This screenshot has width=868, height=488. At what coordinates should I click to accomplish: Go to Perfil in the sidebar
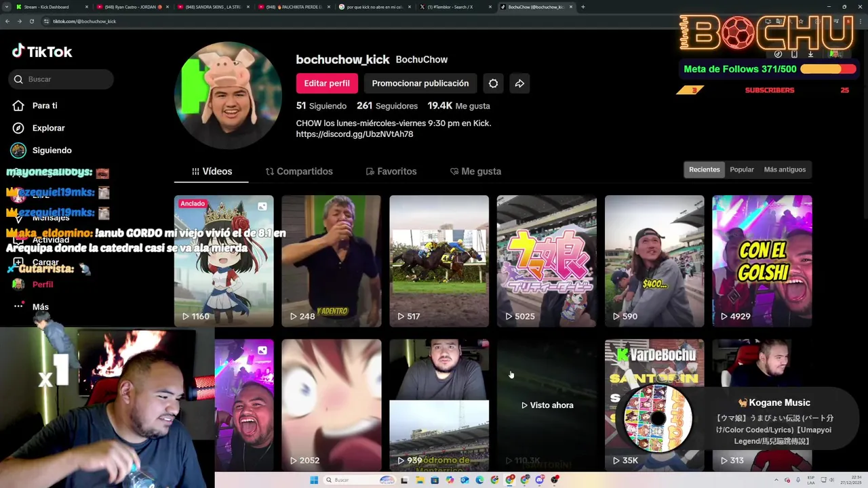(42, 285)
